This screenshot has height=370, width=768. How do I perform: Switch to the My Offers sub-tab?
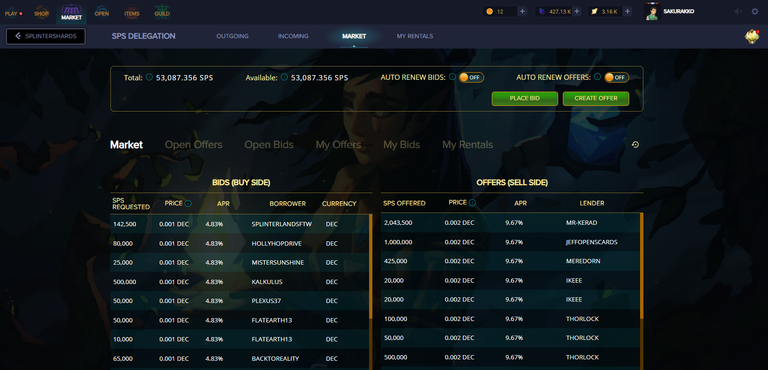(338, 145)
